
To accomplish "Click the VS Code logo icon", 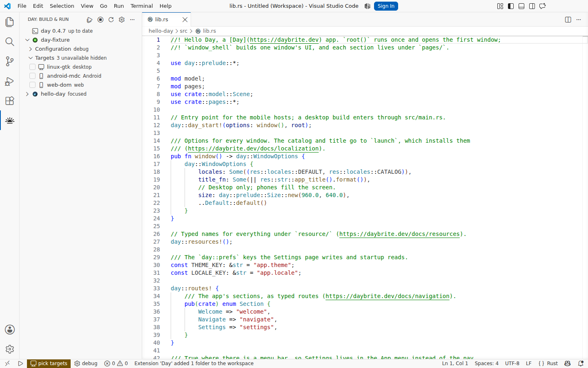I will coord(7,6).
